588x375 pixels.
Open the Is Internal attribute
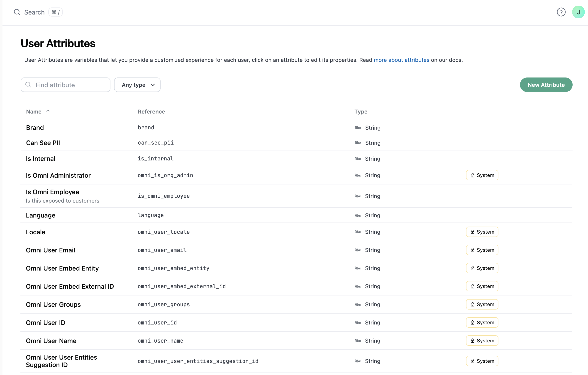click(x=41, y=159)
